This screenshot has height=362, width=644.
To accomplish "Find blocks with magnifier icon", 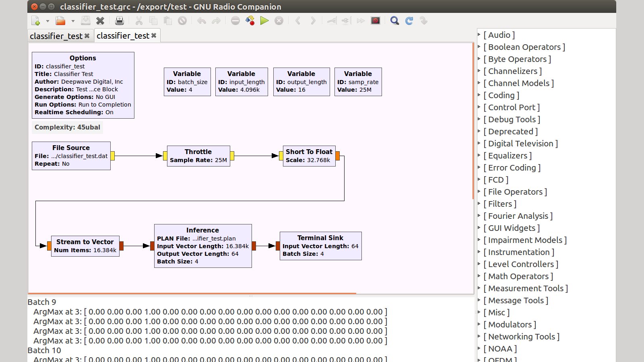I will click(395, 21).
